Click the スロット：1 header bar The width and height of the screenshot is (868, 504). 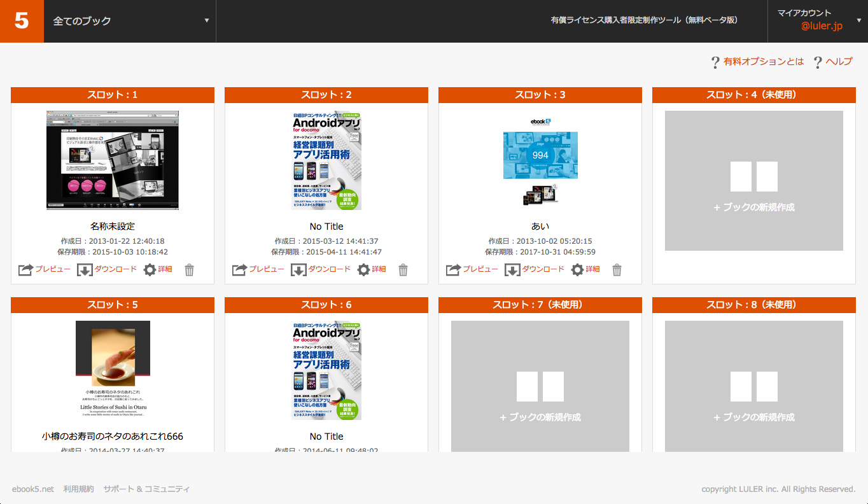pyautogui.click(x=113, y=95)
